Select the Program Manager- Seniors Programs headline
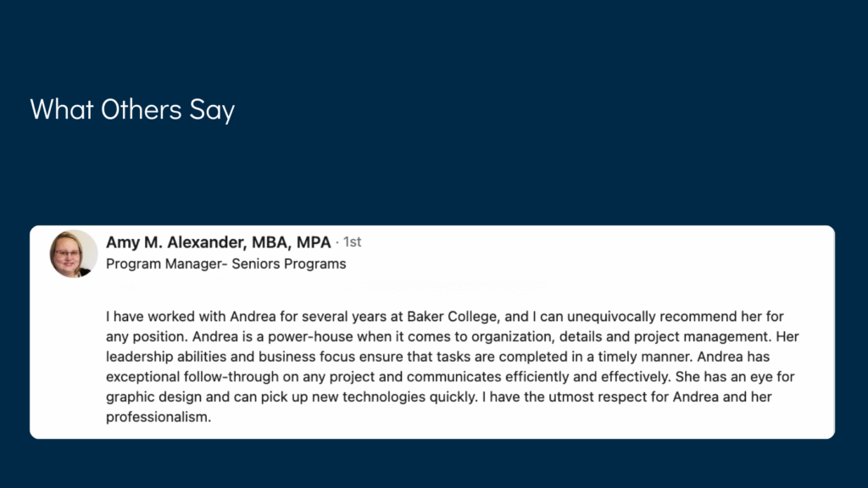The height and width of the screenshot is (488, 868). pos(225,264)
